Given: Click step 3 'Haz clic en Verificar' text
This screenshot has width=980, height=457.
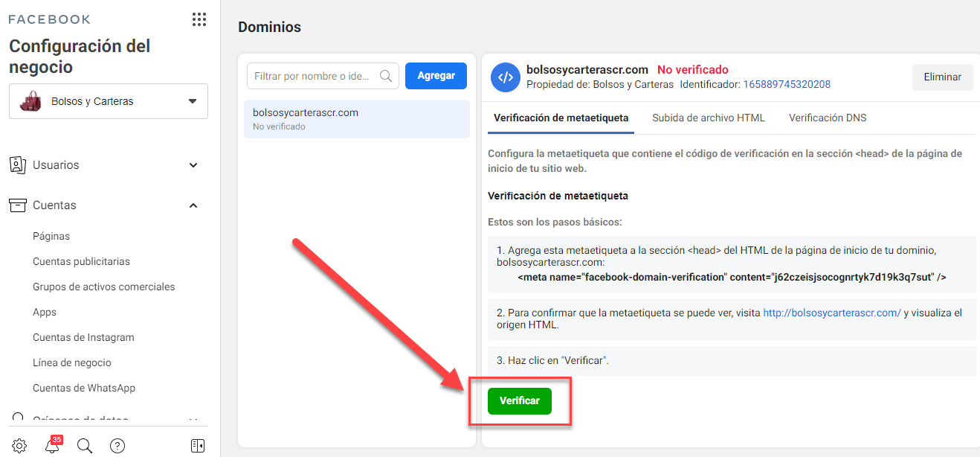Looking at the screenshot, I should [x=552, y=360].
